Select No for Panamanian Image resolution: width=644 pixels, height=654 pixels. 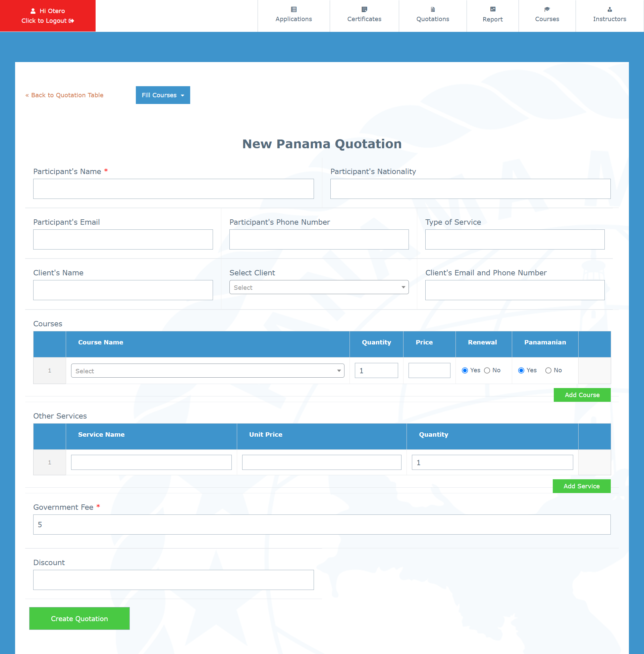548,370
